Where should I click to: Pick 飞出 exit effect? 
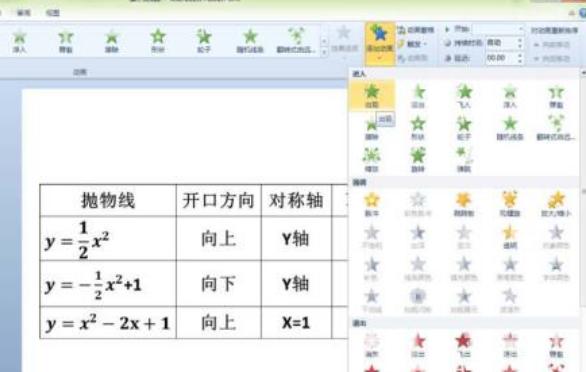click(x=464, y=345)
